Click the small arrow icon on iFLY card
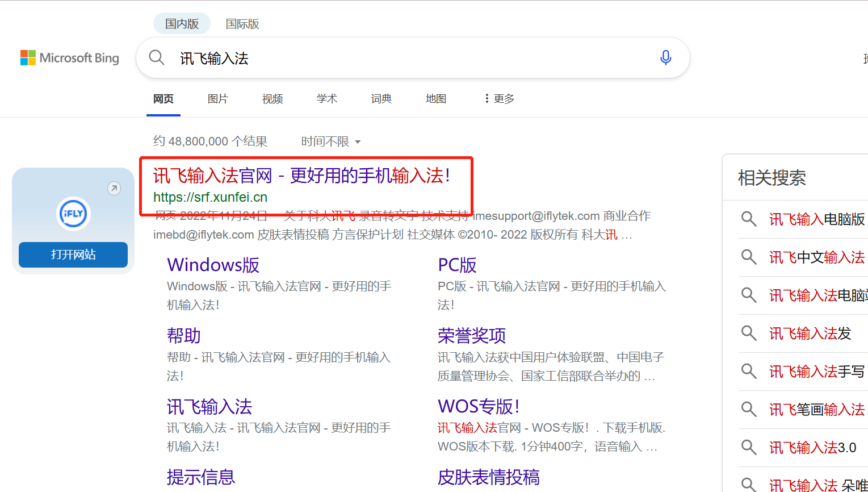The image size is (868, 492). coord(114,188)
